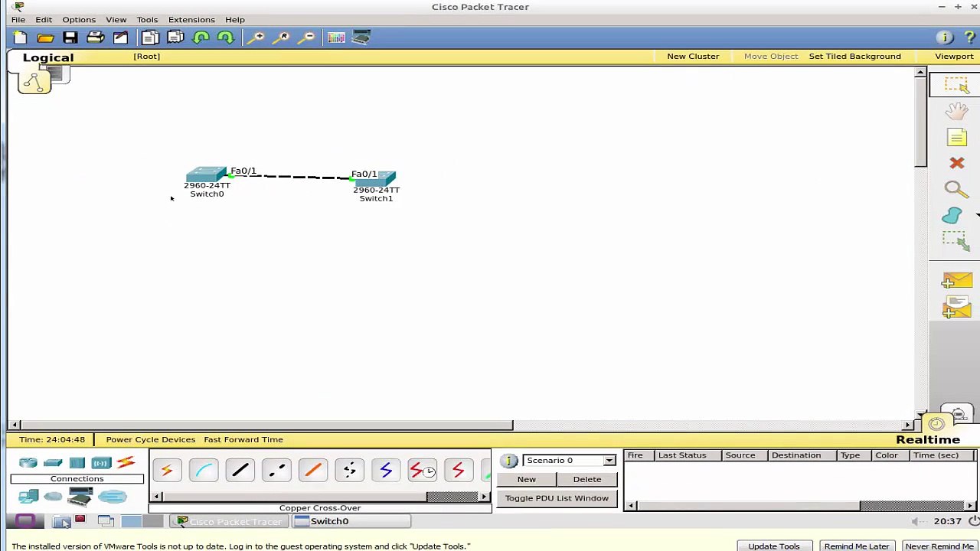Open the scenario information icon
The image size is (980, 551).
click(509, 461)
